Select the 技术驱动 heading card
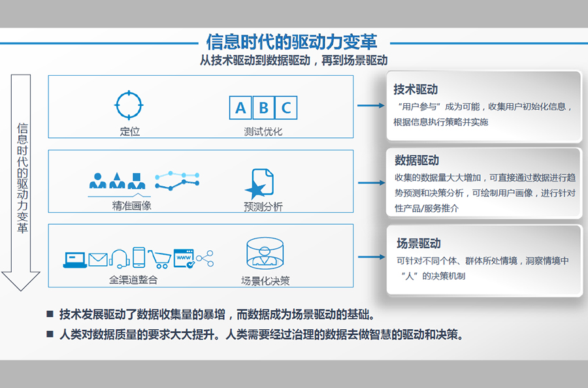This screenshot has height=388, width=588. [x=483, y=106]
